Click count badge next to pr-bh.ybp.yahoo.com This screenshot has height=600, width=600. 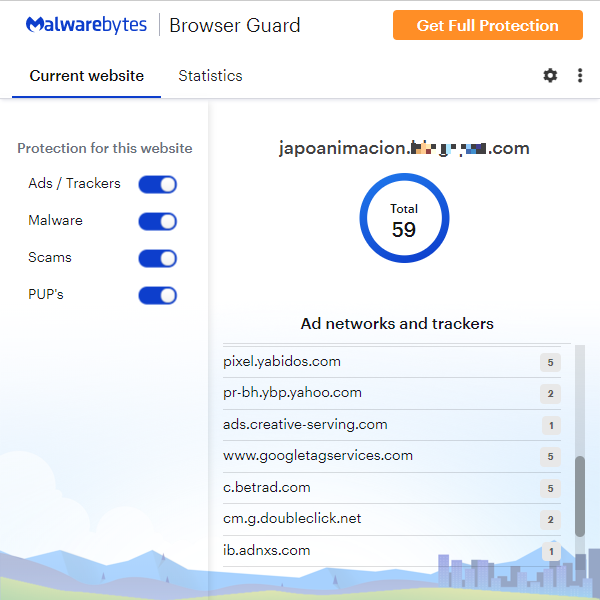(x=550, y=394)
